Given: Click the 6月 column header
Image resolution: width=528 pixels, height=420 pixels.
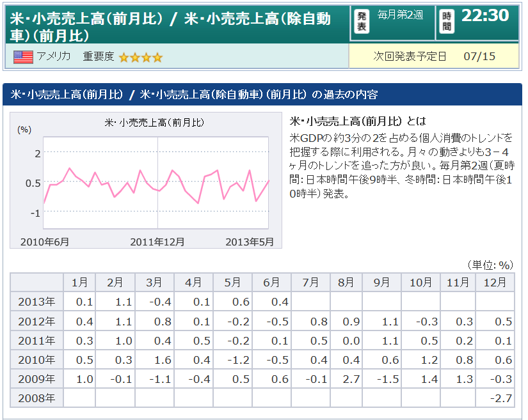Looking at the screenshot, I should coord(271,282).
